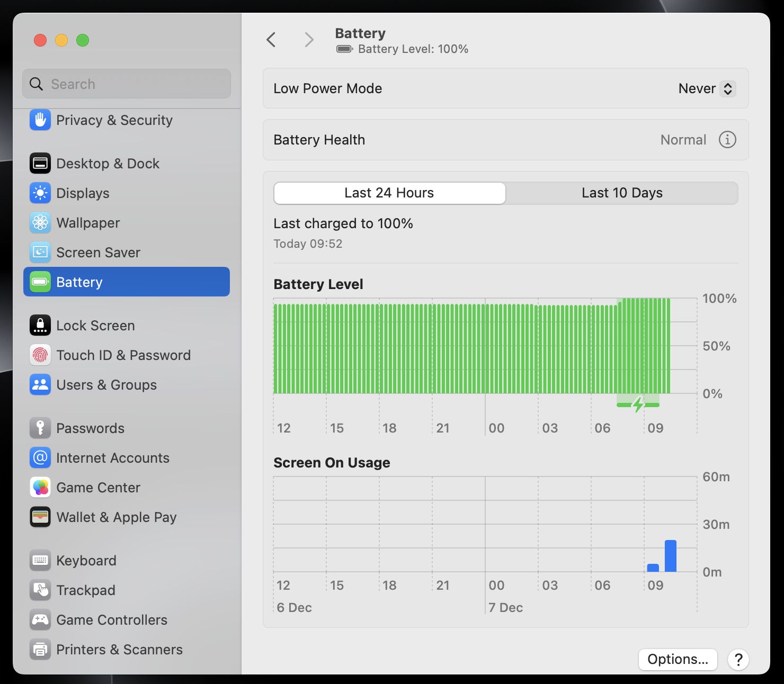Image resolution: width=784 pixels, height=684 pixels.
Task: Click the Desktop & Dock icon
Action: (40, 164)
